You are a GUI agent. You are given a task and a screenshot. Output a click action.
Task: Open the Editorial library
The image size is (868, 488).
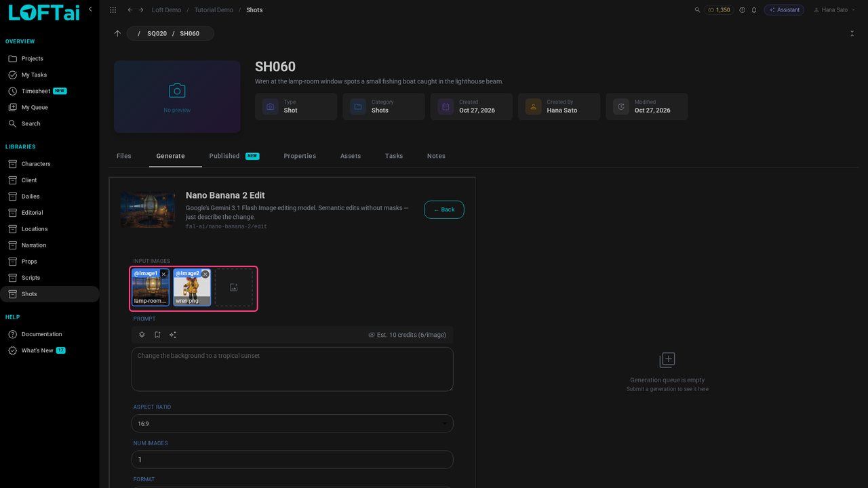[x=50, y=212]
